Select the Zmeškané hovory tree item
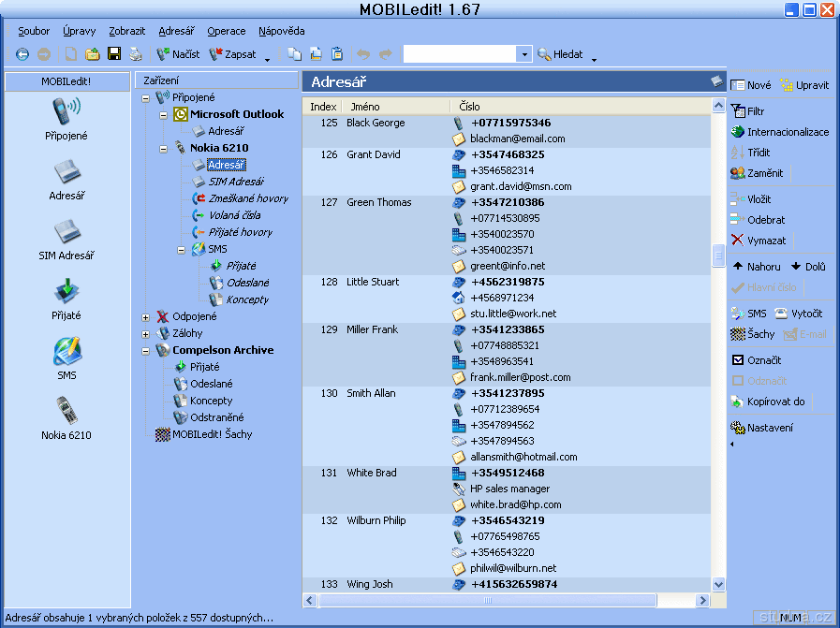The width and height of the screenshot is (840, 628). point(248,198)
